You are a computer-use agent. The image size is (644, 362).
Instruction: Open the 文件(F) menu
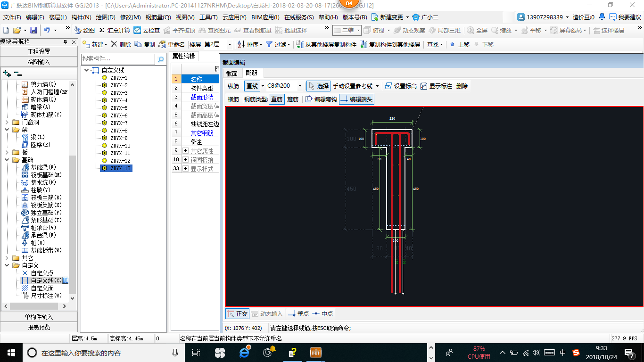[x=12, y=17]
